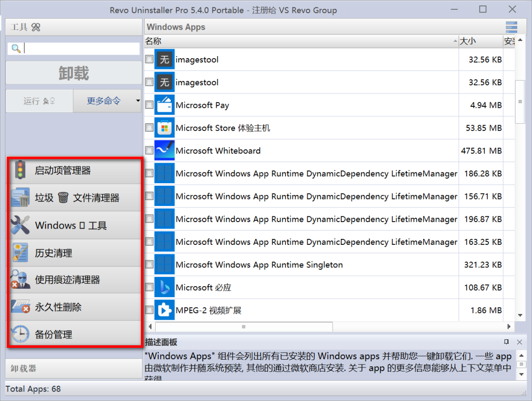Check the second imagestool checkbox
The width and height of the screenshot is (532, 401).
149,82
